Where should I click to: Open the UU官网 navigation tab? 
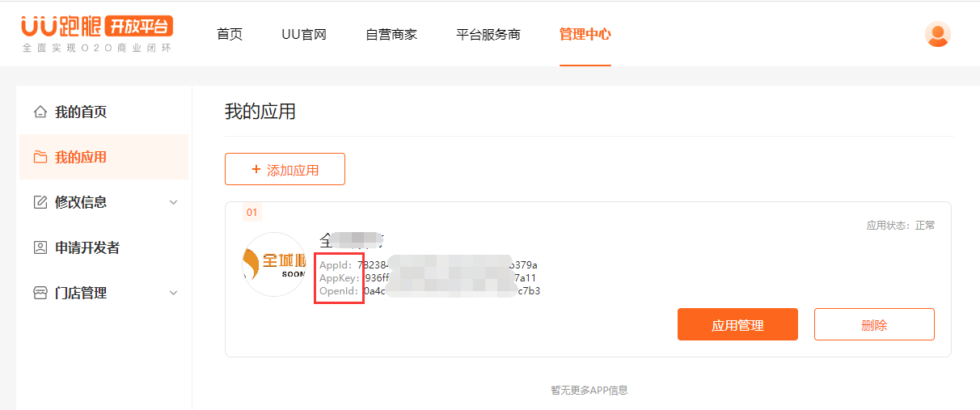pyautogui.click(x=303, y=34)
